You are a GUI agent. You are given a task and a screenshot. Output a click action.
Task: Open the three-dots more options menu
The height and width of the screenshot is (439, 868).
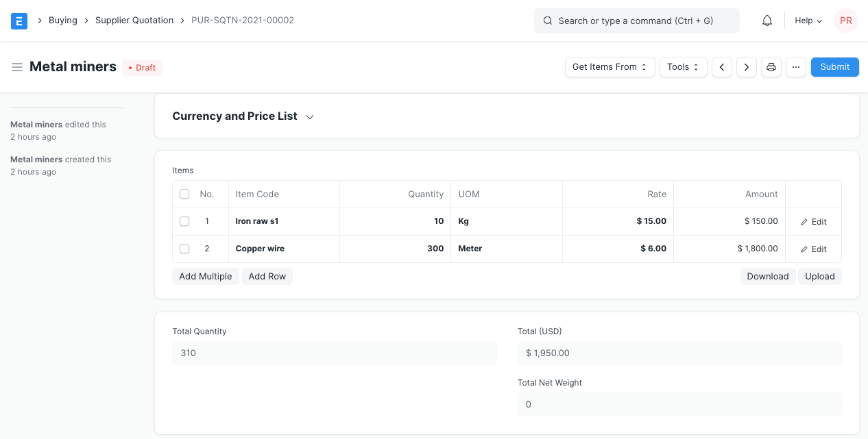(x=795, y=67)
